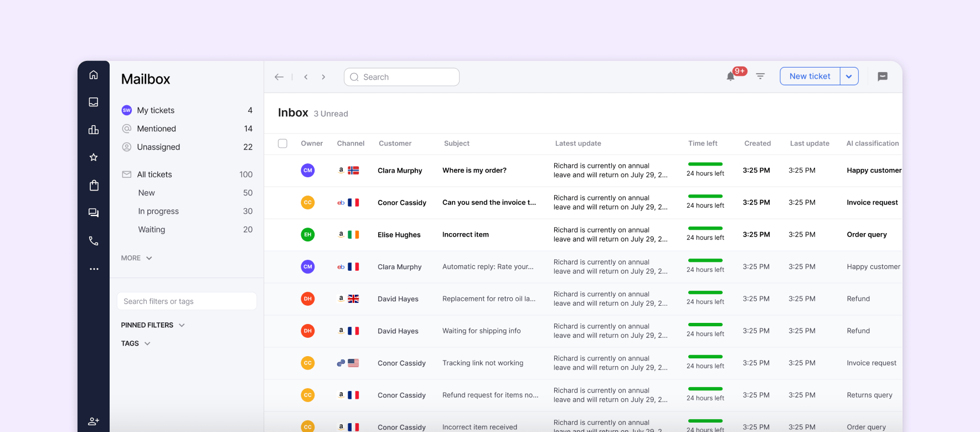The height and width of the screenshot is (432, 980).
Task: Expand the TAGS section
Action: (136, 343)
